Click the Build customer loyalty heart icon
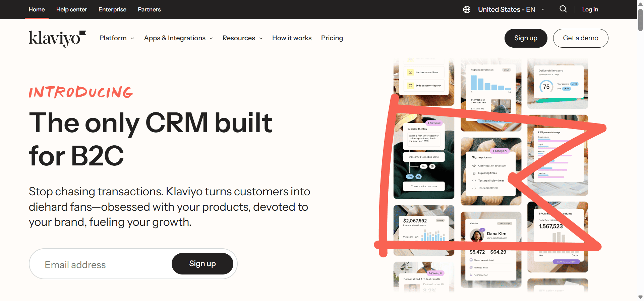Image resolution: width=644 pixels, height=301 pixels. click(x=410, y=86)
